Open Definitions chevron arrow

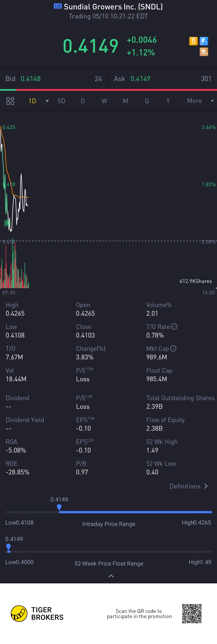[206, 486]
